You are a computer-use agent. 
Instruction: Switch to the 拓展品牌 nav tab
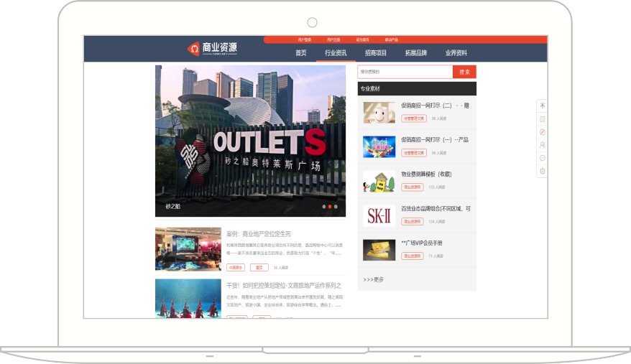click(415, 52)
